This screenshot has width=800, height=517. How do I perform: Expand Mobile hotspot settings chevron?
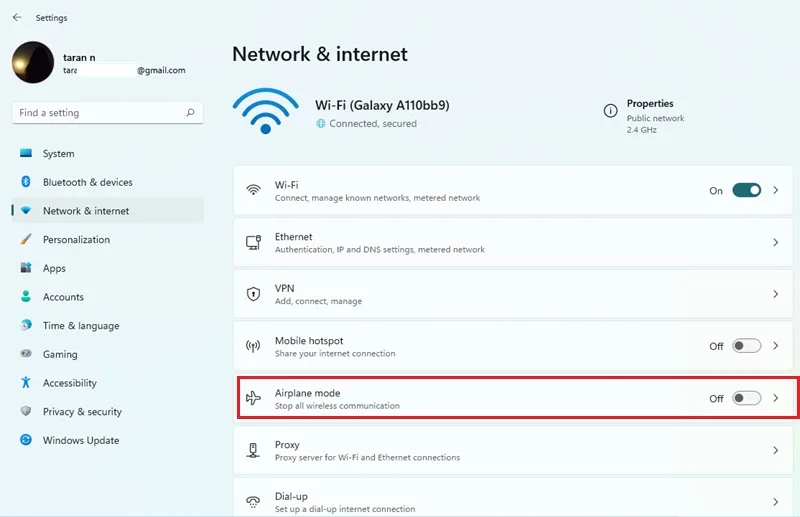pos(776,346)
